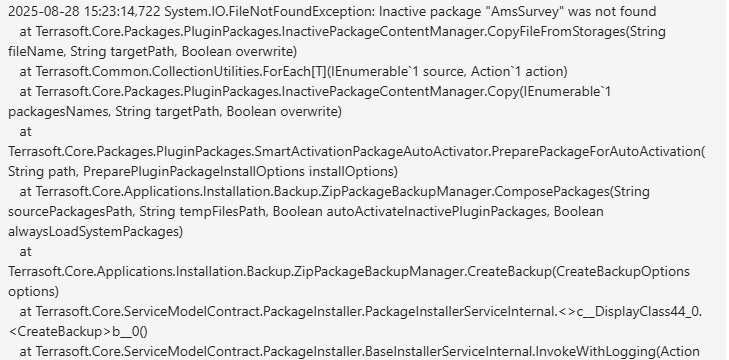Click "fileName, String targetPath, Boolean overwrite" line
Image resolution: width=729 pixels, height=360 pixels.
[x=152, y=52]
